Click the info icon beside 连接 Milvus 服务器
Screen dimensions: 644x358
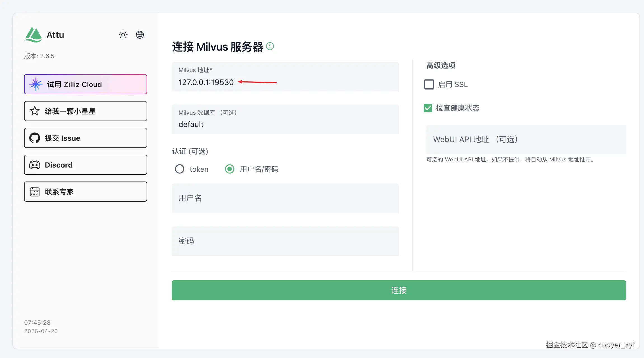270,46
